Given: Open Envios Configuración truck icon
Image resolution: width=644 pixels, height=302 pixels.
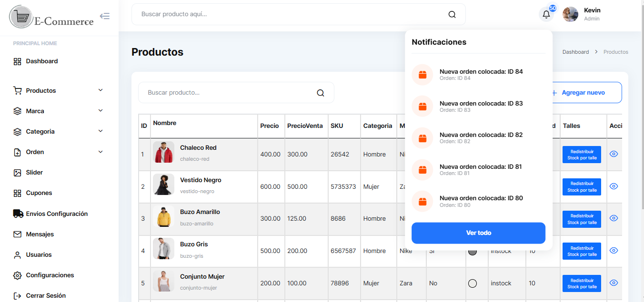Looking at the screenshot, I should (x=18, y=214).
